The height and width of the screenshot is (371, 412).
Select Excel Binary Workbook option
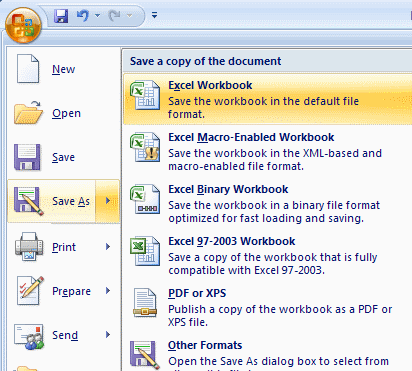point(268,203)
